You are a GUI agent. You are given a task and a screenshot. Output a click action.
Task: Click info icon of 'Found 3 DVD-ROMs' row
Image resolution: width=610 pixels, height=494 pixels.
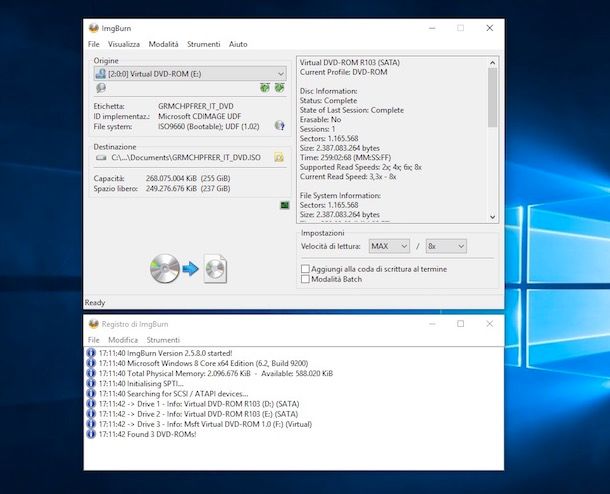[x=91, y=434]
